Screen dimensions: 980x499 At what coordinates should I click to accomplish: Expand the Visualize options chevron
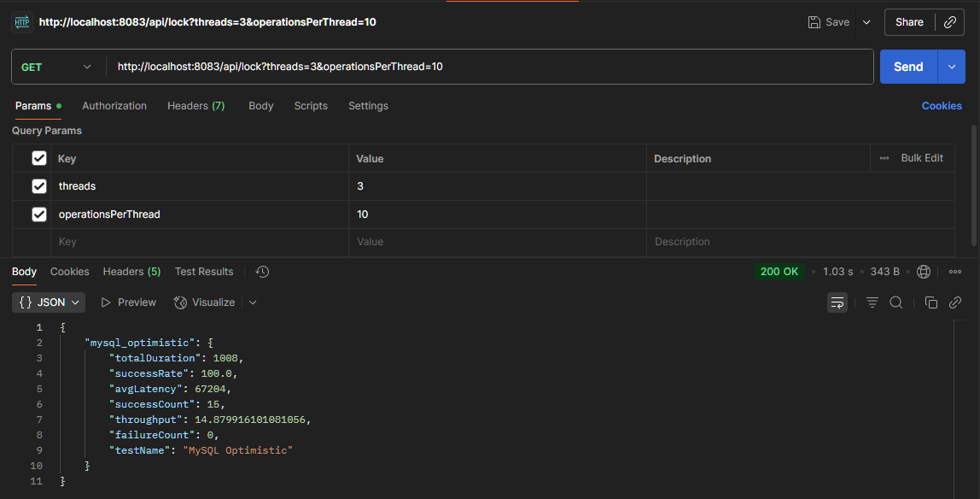253,302
